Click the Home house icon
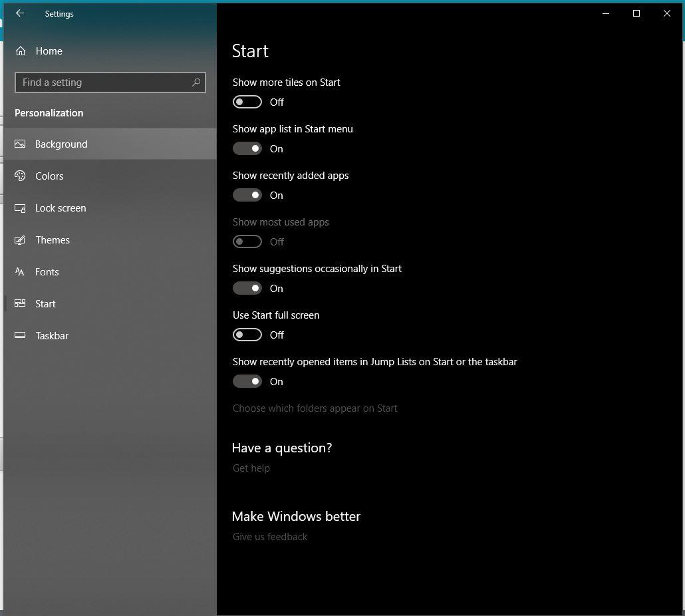The height and width of the screenshot is (616, 685). (21, 51)
